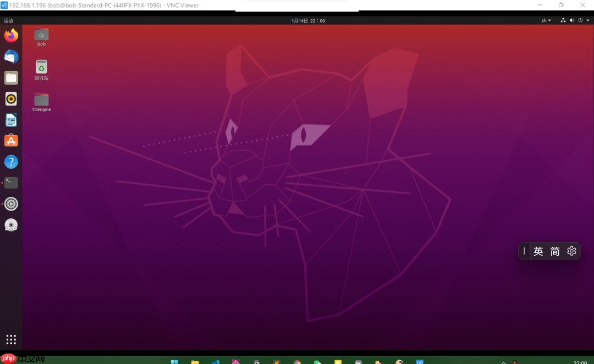Open the Terminal from the dock
The height and width of the screenshot is (364, 594).
[11, 183]
